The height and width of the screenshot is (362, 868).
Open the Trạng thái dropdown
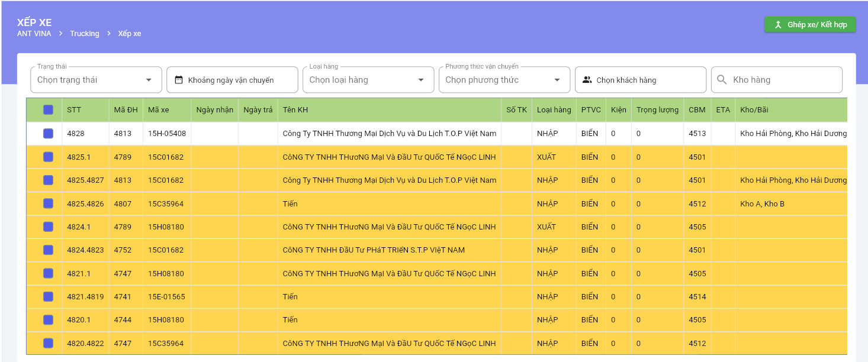96,80
